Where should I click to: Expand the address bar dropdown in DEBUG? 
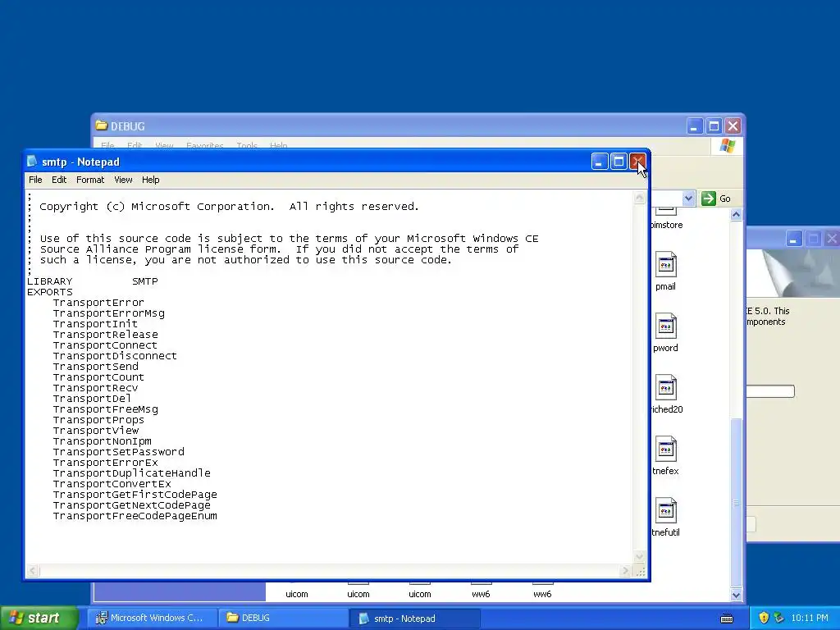688,199
